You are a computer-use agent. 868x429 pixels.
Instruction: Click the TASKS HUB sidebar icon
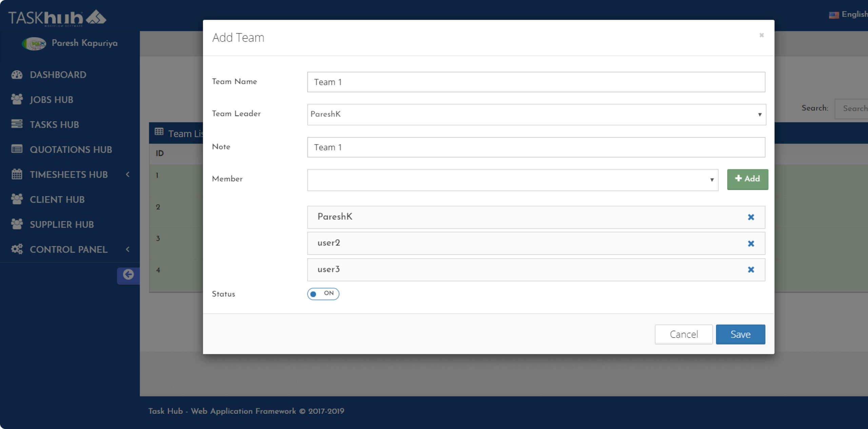pyautogui.click(x=17, y=124)
